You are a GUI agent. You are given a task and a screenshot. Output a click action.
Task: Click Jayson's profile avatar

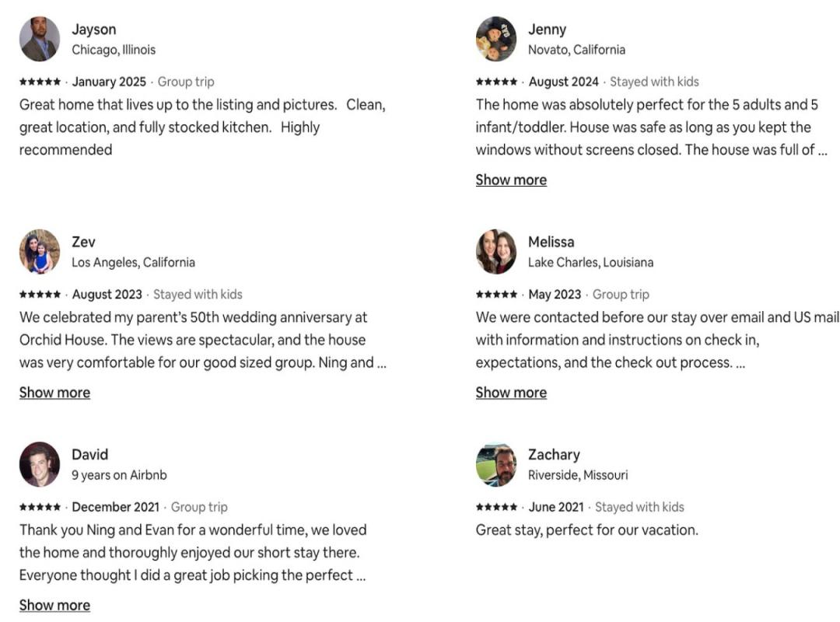(40, 39)
